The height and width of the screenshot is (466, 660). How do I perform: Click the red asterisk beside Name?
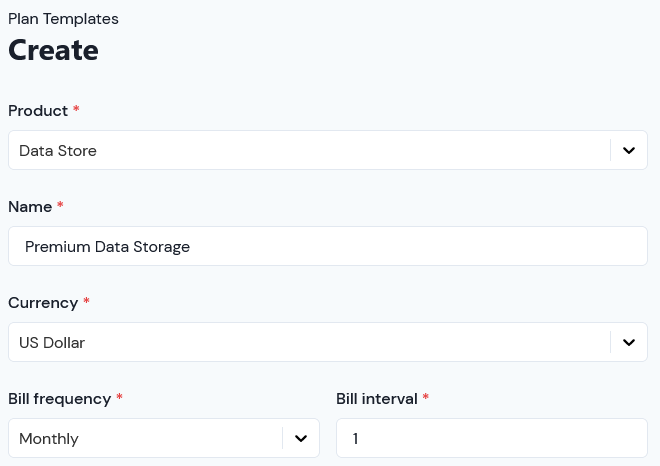[x=60, y=205]
